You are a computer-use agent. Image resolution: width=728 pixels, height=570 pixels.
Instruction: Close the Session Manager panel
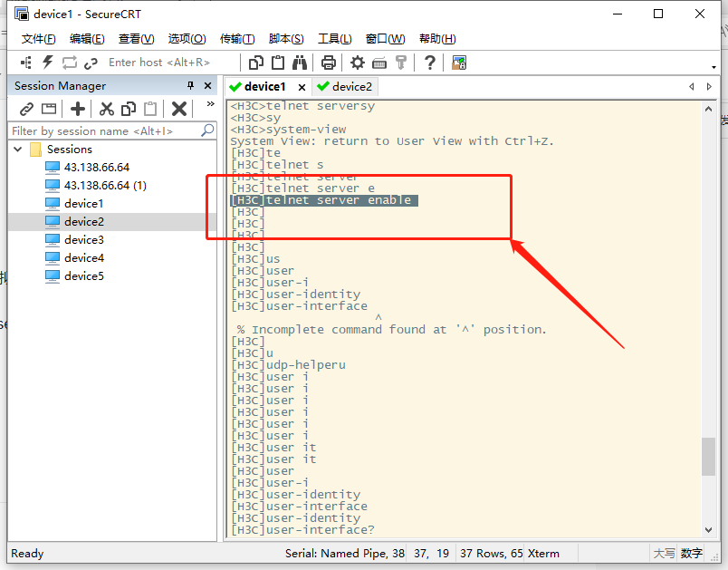click(207, 85)
